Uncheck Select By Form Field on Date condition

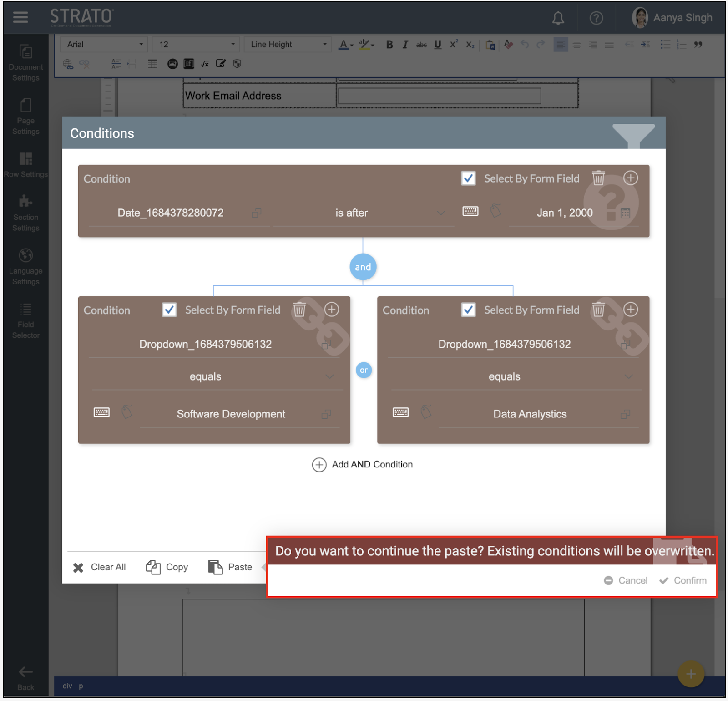coord(468,178)
